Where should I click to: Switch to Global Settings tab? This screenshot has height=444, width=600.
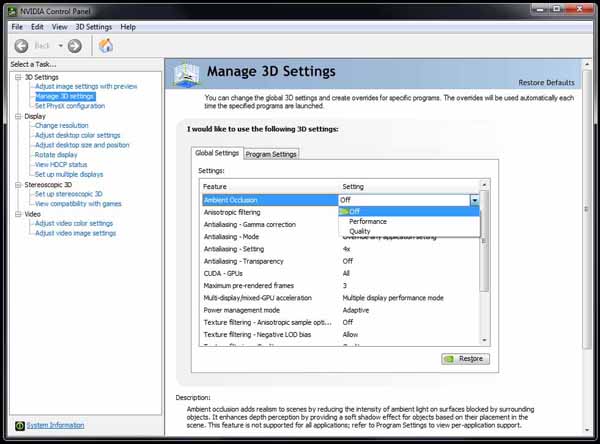[217, 153]
